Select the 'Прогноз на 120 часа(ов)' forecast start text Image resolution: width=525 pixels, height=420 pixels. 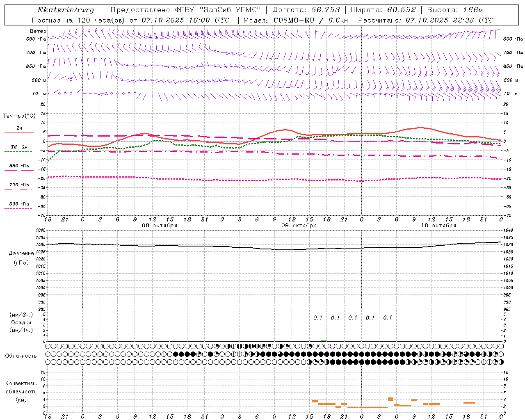point(79,20)
